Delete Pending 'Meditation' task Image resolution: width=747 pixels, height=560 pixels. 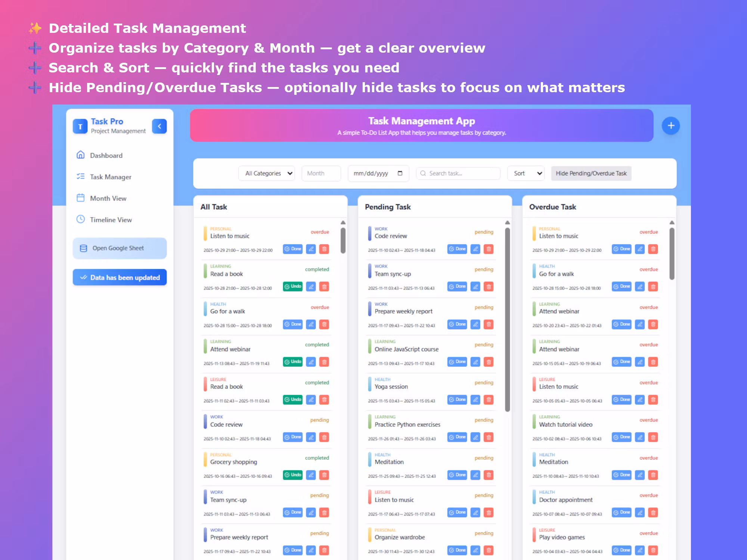point(489,475)
